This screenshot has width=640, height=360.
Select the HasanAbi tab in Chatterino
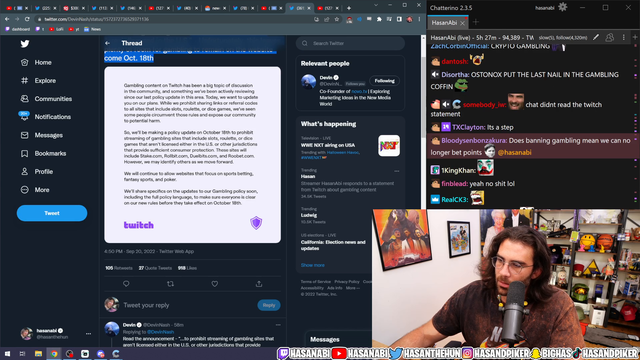point(444,23)
